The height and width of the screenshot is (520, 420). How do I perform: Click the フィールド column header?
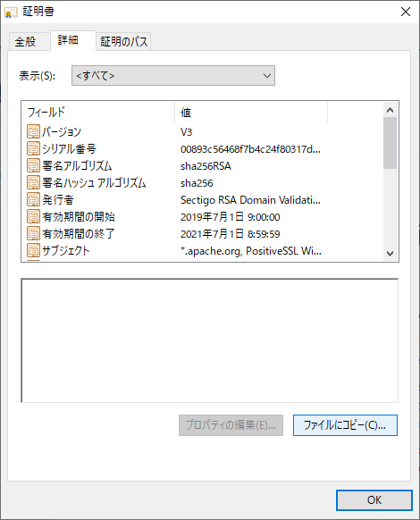[x=98, y=113]
